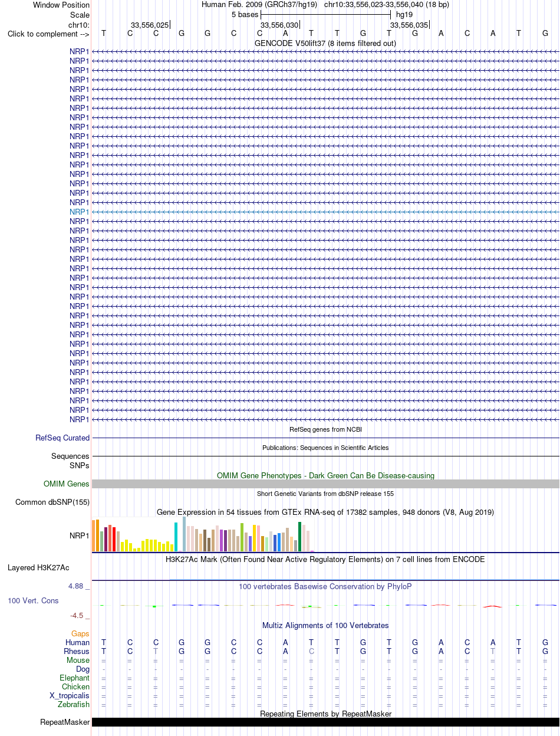Click the Rhesus alignment row label
560x736 pixels.
point(77,651)
